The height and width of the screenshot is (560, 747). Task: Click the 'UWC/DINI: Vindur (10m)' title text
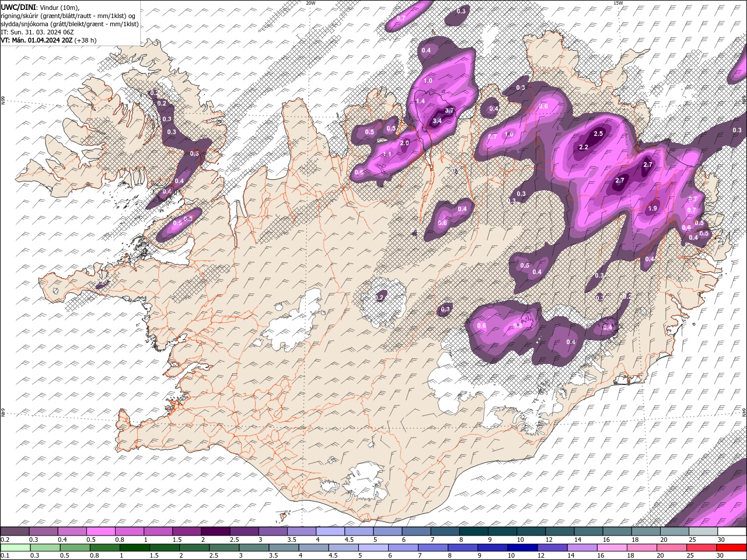tap(39, 7)
